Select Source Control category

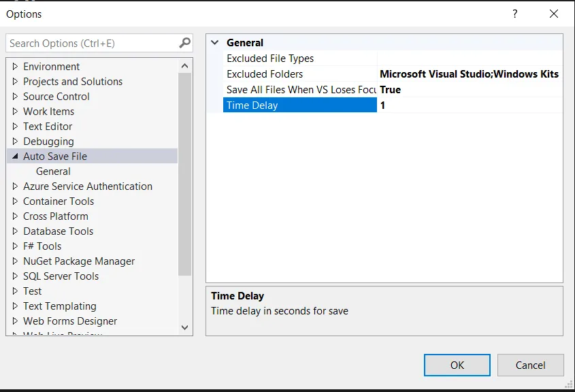[x=56, y=97]
